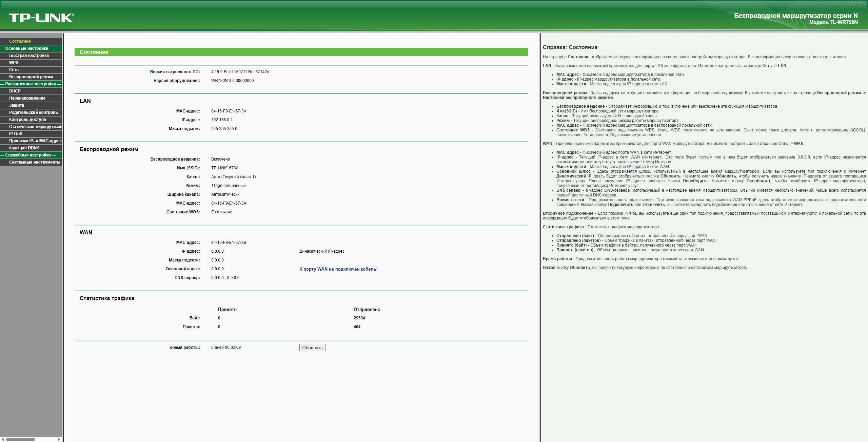Click the Расширенные настройки section header
Image resolution: width=868 pixels, height=442 pixels.
click(x=31, y=84)
